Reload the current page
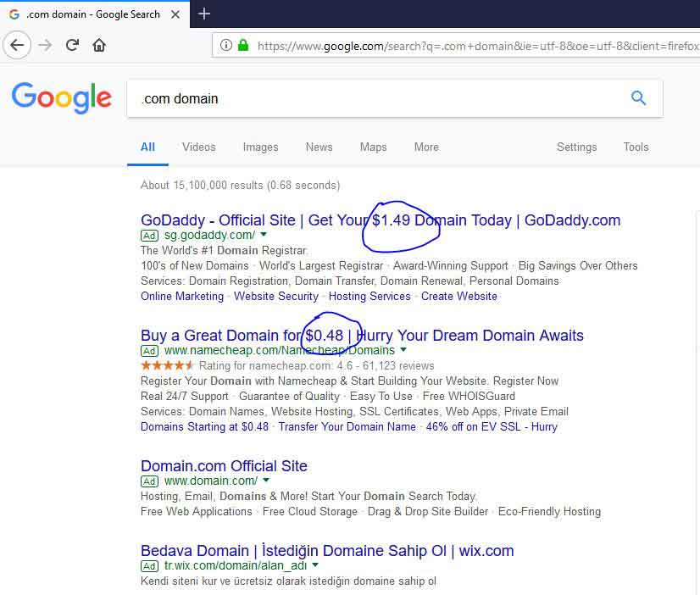 (72, 45)
